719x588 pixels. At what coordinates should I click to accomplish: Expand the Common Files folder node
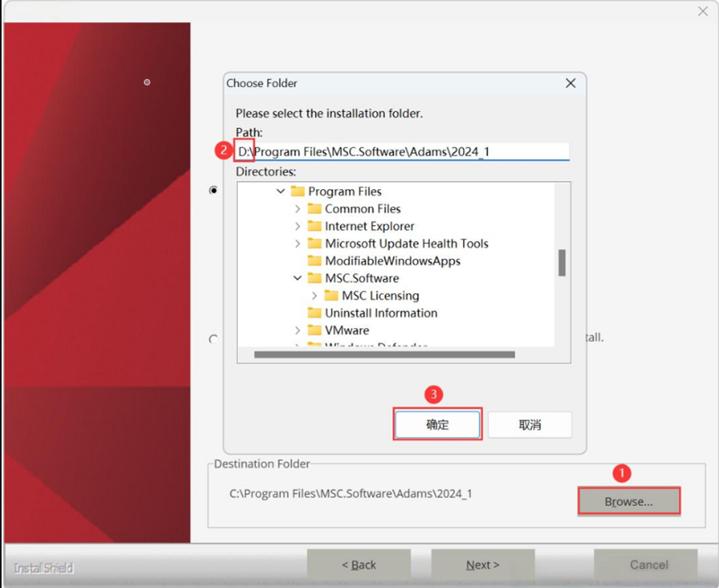pyautogui.click(x=298, y=209)
